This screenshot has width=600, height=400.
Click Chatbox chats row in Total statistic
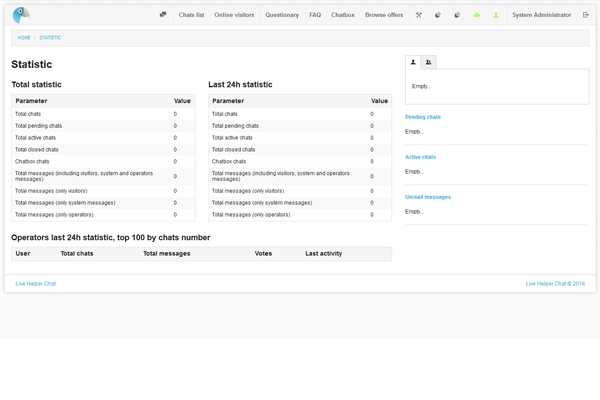[x=103, y=162]
